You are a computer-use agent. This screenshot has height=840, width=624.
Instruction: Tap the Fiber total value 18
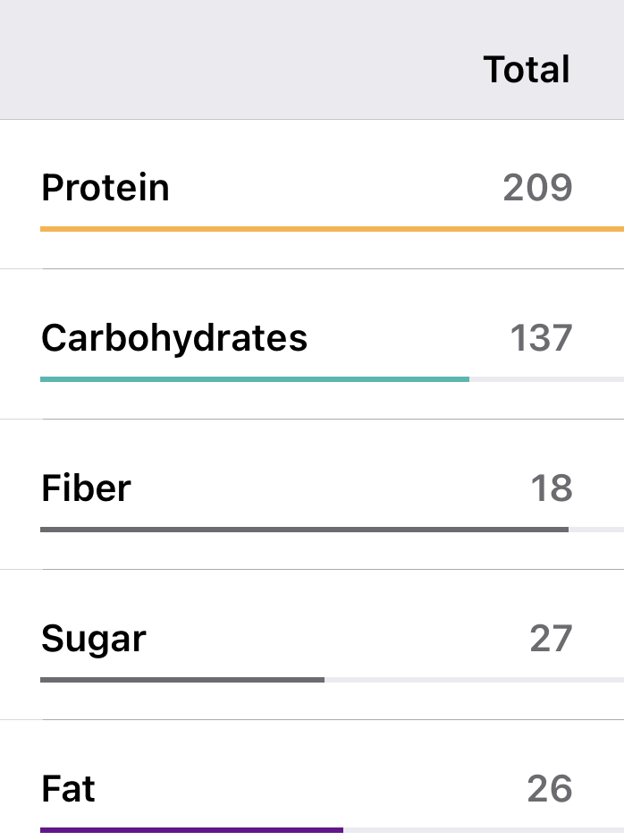point(551,488)
